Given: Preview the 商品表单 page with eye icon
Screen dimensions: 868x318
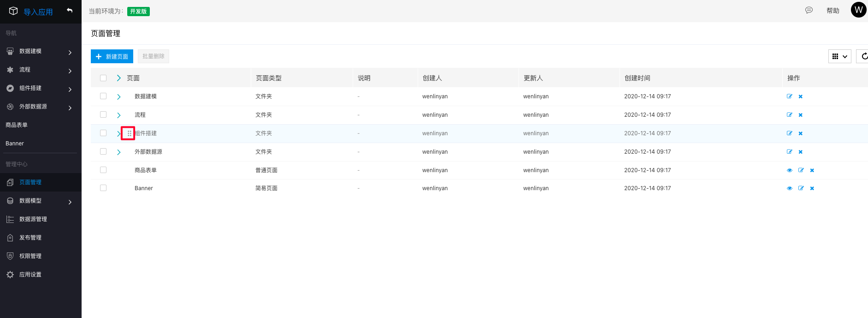Looking at the screenshot, I should point(789,170).
